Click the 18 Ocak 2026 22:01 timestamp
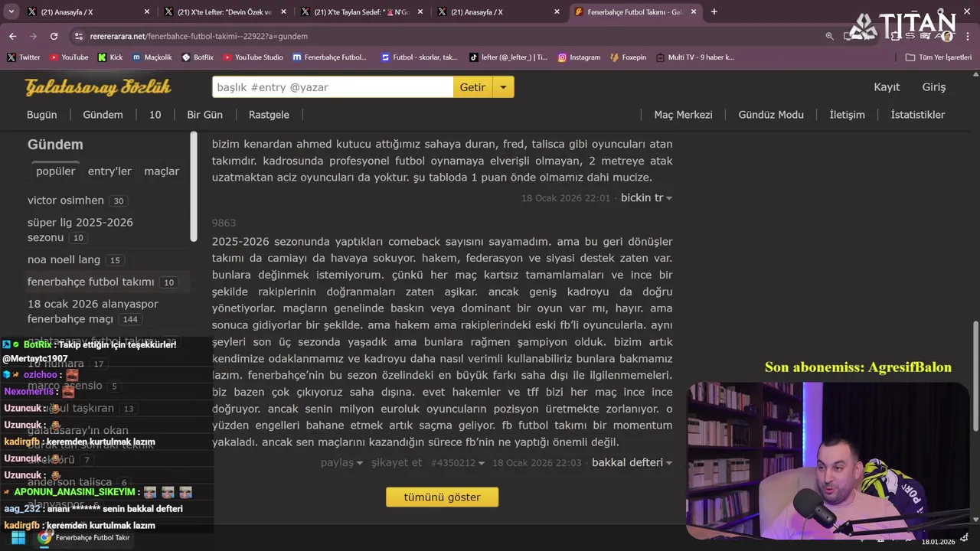 click(x=566, y=198)
